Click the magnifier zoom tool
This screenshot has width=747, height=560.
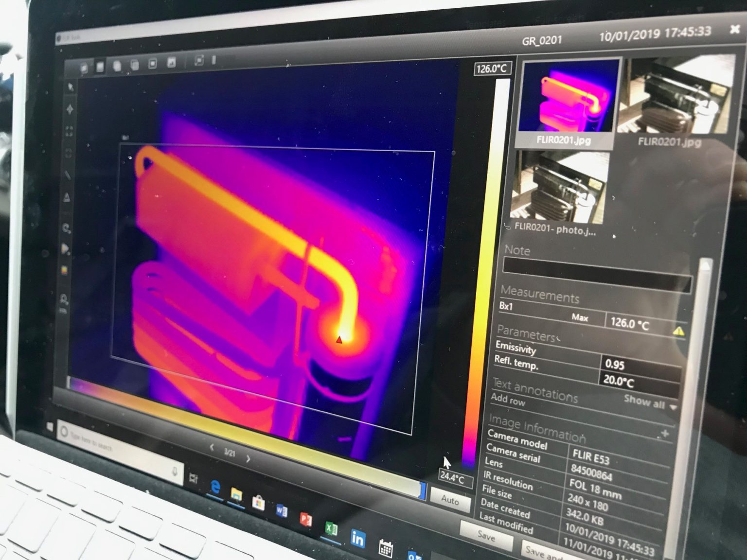(x=64, y=299)
